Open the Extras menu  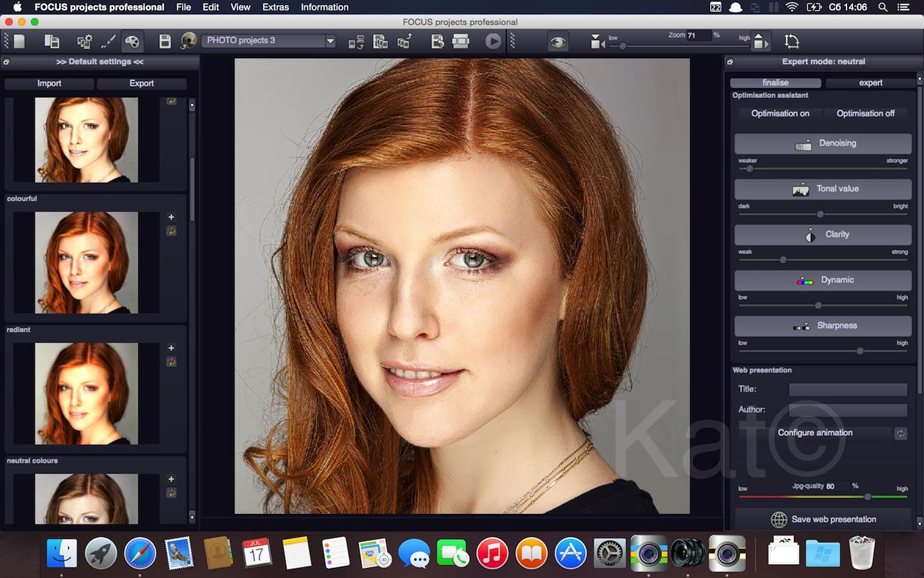tap(275, 7)
